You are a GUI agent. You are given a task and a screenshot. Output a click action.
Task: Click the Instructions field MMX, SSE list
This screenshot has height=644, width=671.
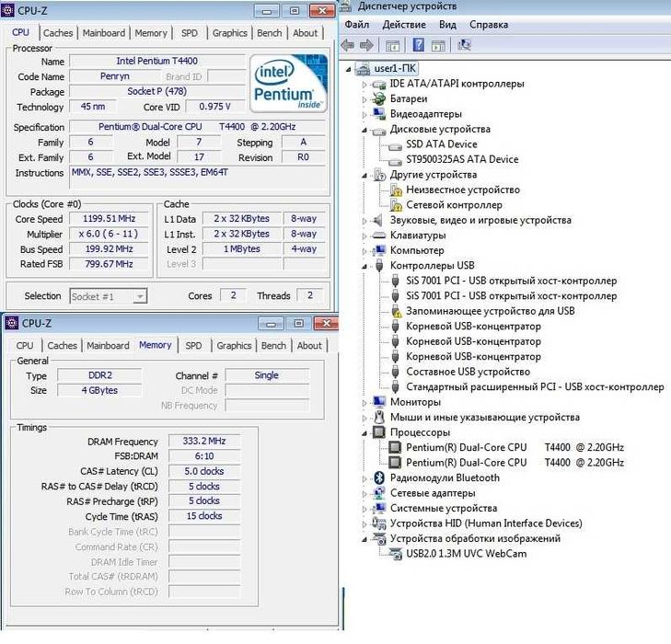coord(197,177)
